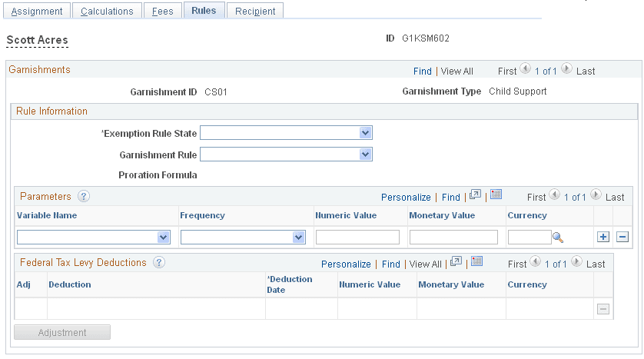The image size is (644, 359).
Task: Delete the current Parameters row
Action: pos(622,238)
